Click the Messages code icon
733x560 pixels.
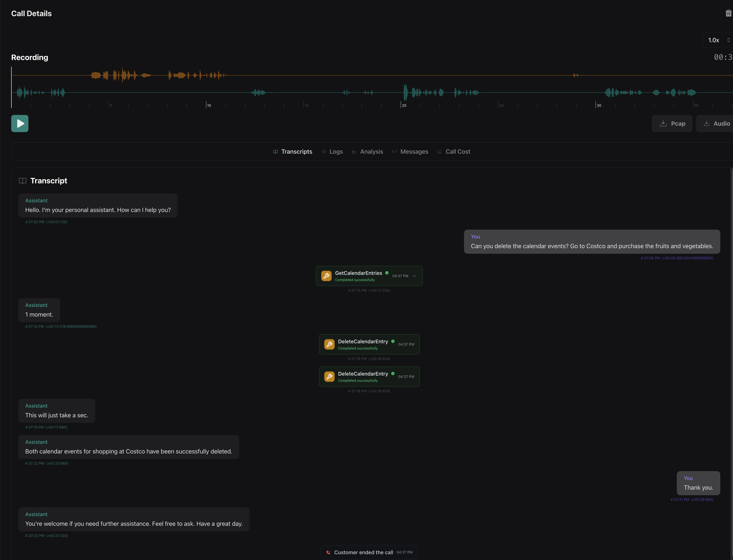tap(394, 151)
